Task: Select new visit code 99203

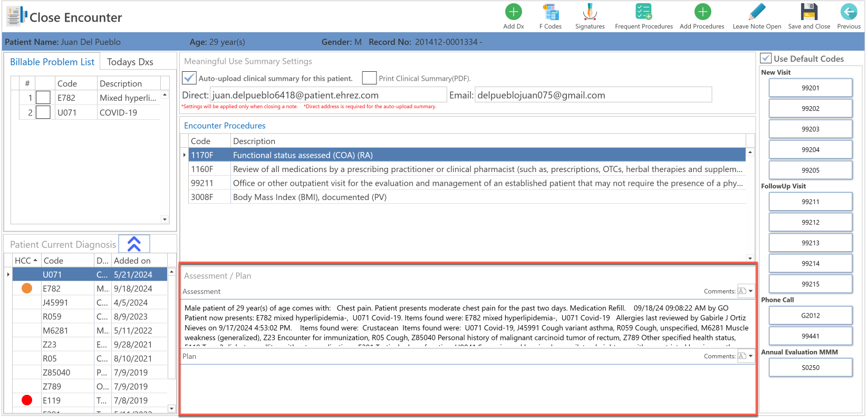Action: (x=810, y=129)
